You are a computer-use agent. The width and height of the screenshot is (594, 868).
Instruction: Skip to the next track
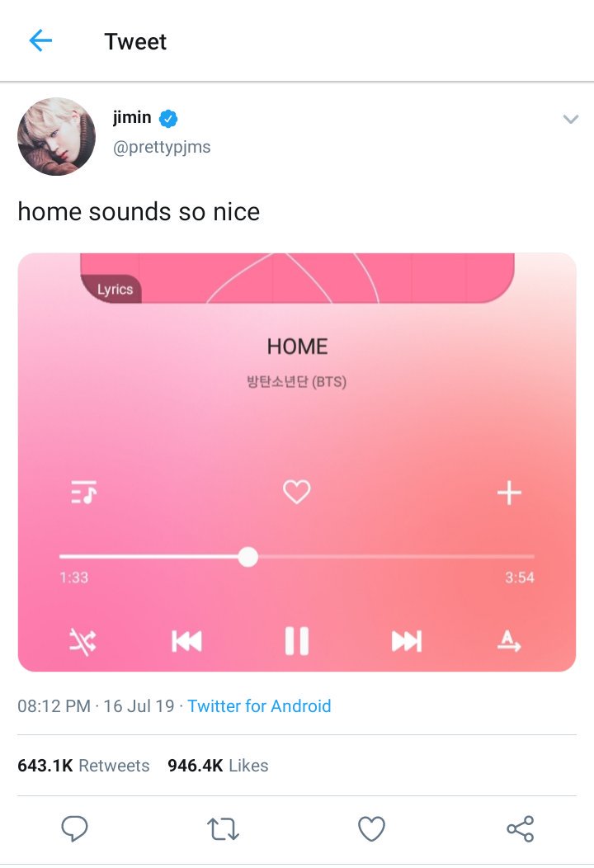click(407, 642)
